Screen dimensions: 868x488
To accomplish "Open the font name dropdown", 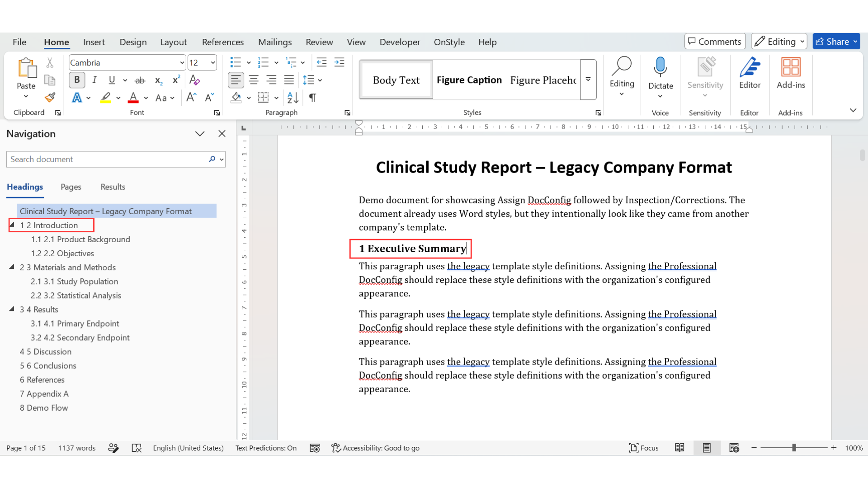I will point(182,63).
